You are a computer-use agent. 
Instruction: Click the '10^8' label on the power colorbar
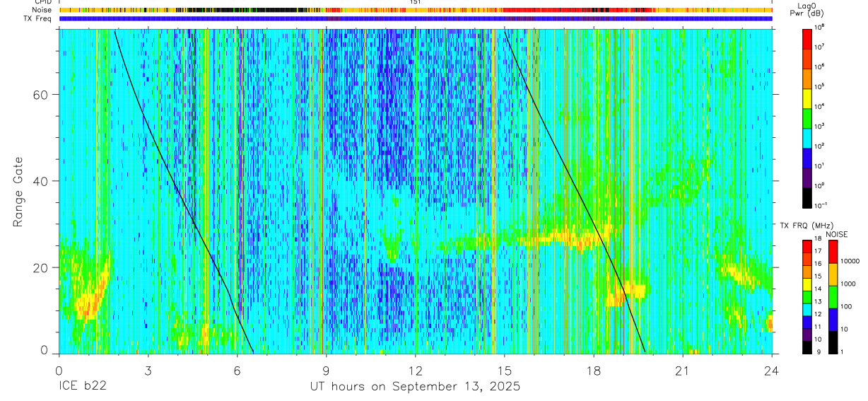[819, 27]
